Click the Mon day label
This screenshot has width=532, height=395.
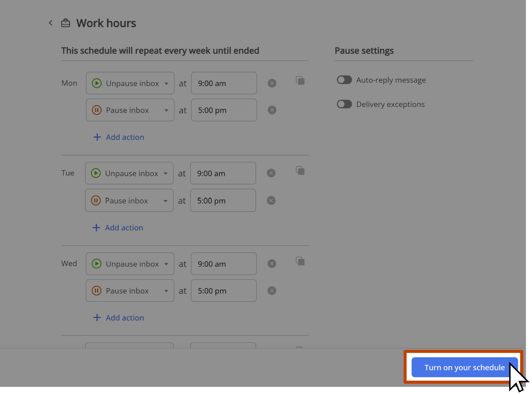(x=69, y=83)
